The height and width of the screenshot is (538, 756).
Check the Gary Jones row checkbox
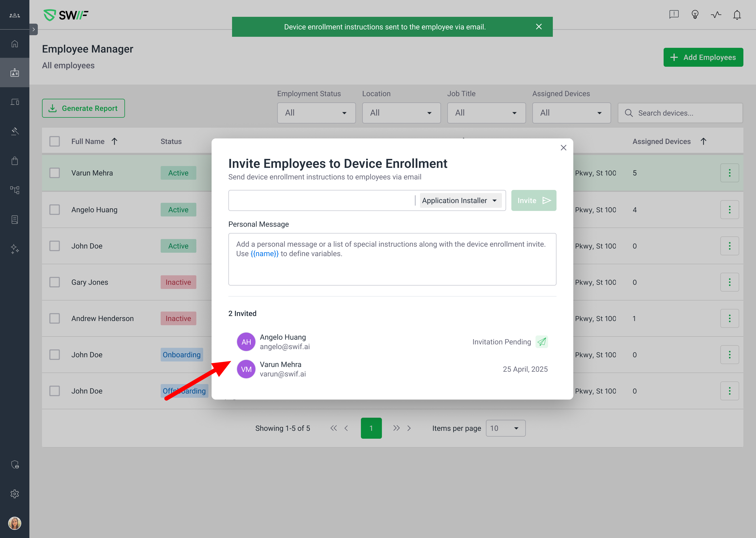[55, 282]
